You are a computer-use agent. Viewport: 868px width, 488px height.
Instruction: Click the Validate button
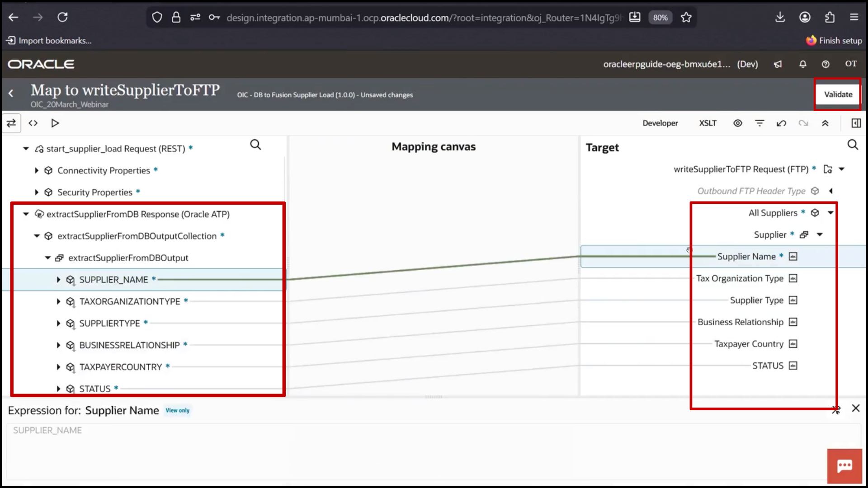tap(838, 94)
